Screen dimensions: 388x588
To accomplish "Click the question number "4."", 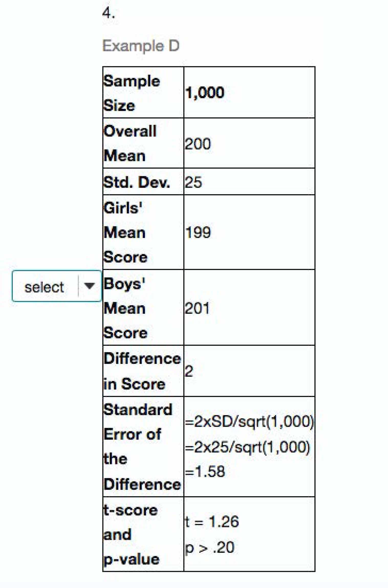I will point(108,13).
